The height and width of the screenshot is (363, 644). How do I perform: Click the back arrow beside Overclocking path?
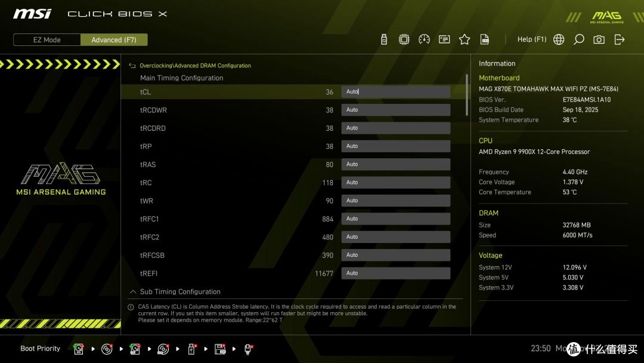tap(132, 66)
